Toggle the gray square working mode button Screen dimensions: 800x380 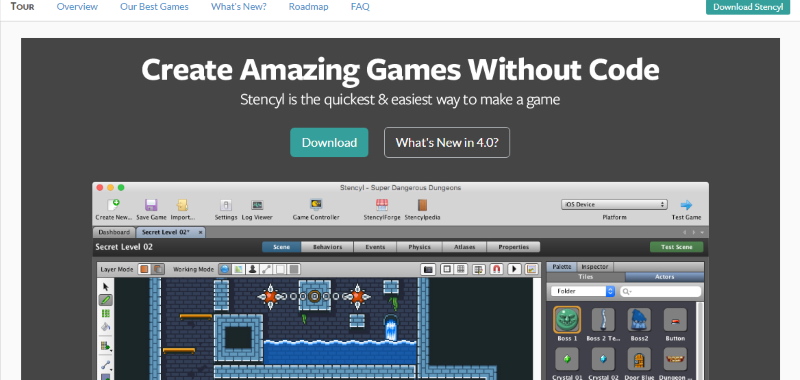pyautogui.click(x=294, y=269)
